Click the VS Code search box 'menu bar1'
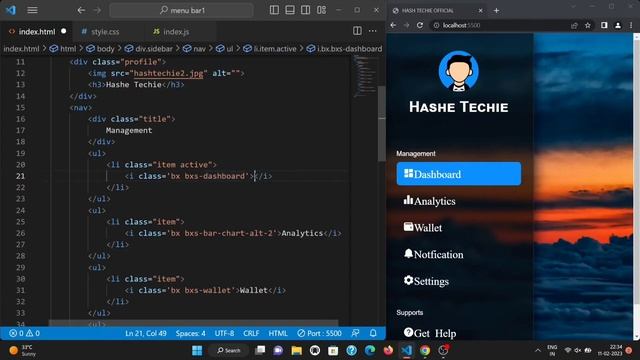Image resolution: width=640 pixels, height=360 pixels. pos(182,10)
